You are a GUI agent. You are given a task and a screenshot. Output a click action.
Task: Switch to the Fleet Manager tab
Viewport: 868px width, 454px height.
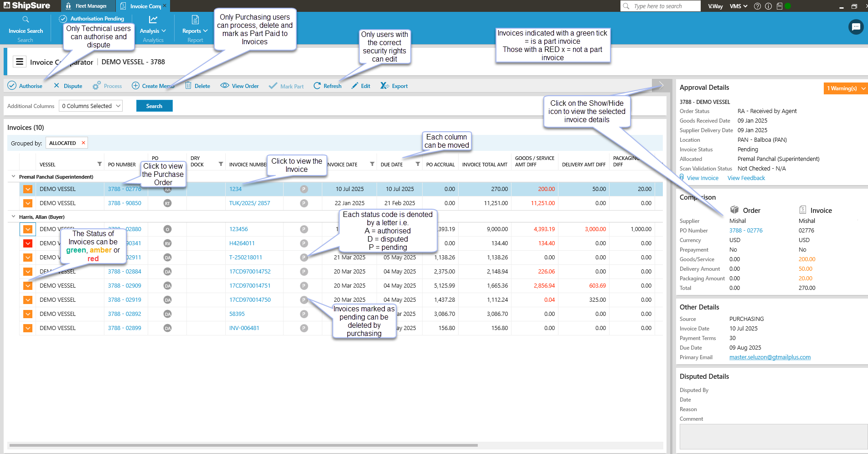[x=87, y=6]
